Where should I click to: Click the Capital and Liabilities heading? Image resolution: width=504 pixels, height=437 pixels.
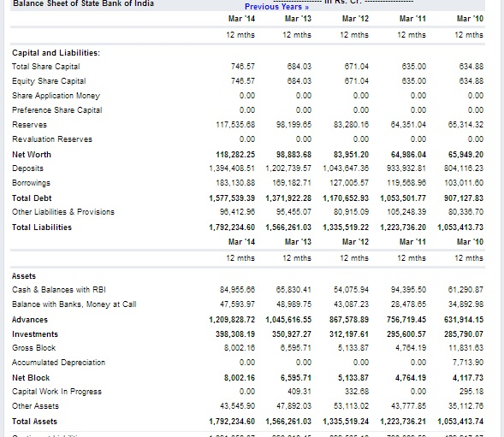click(x=56, y=53)
